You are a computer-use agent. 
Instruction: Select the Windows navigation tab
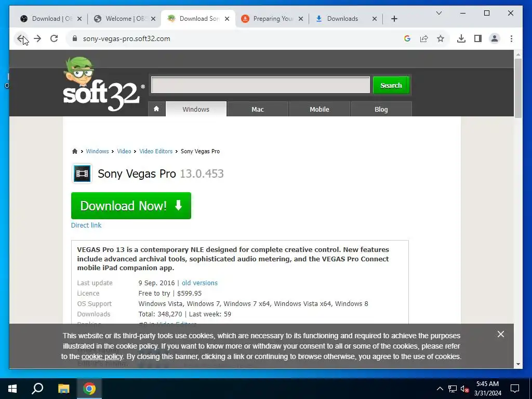196,109
